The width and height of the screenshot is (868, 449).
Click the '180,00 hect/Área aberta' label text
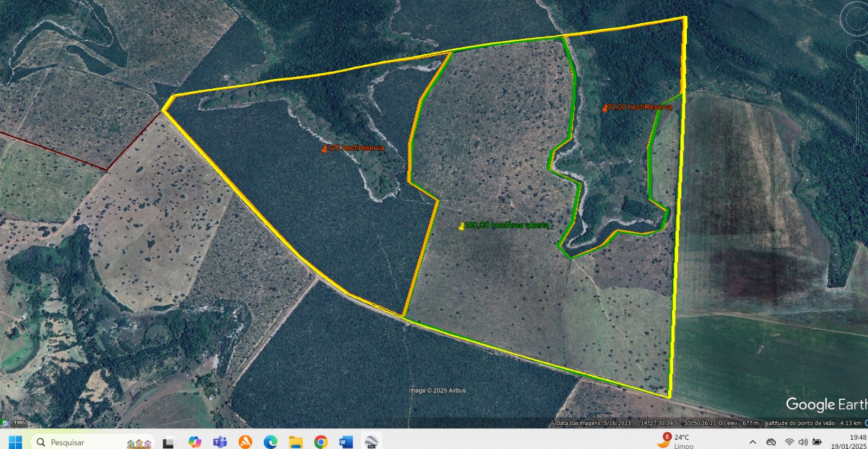pos(507,225)
